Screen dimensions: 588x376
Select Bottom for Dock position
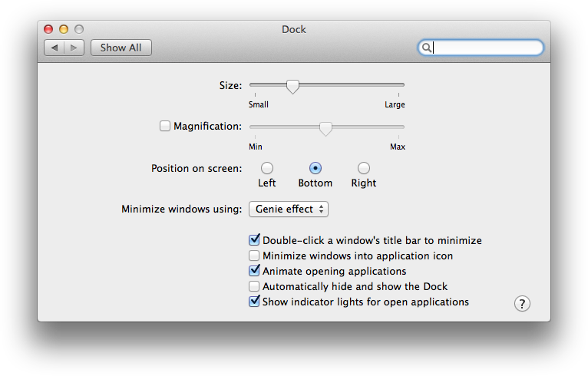(315, 168)
